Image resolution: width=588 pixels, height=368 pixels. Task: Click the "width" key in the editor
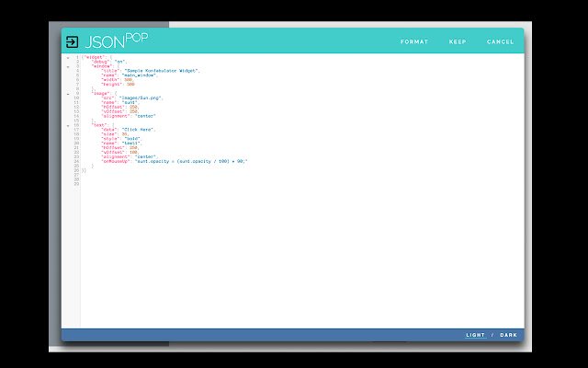[110, 80]
